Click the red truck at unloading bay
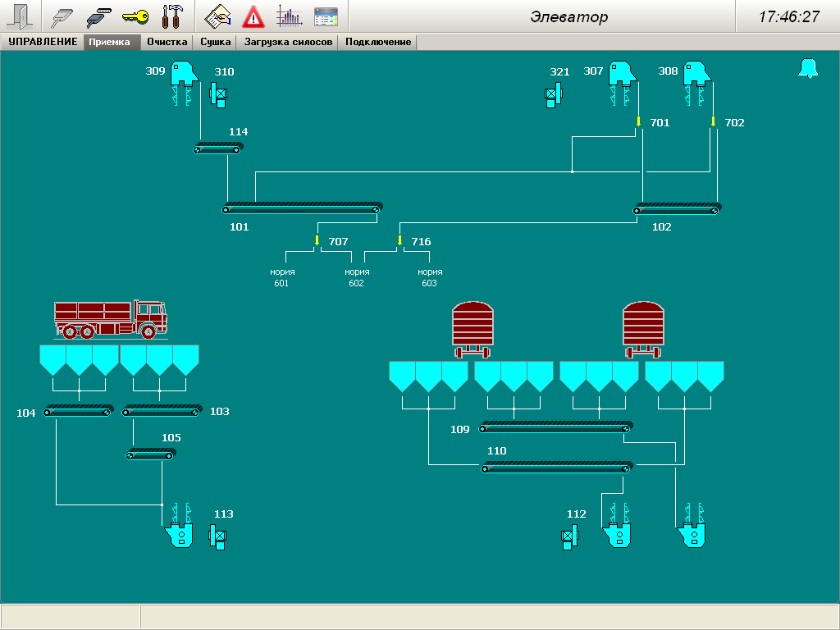The height and width of the screenshot is (630, 840). [110, 318]
